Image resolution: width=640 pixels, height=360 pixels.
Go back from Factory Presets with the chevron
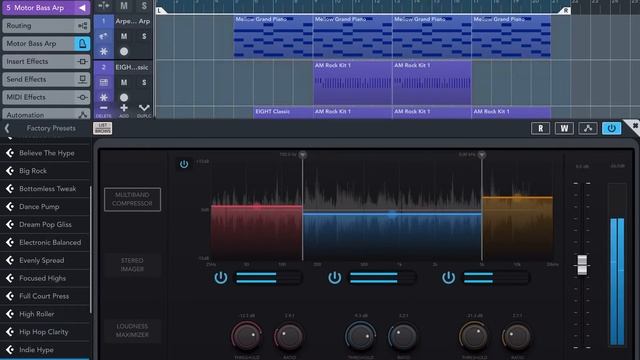click(x=7, y=128)
